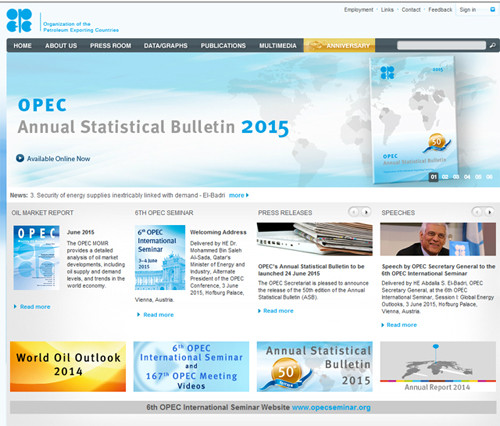Viewport: 500px width, 426px height.
Task: Open www.opecseminar.org link
Action: pos(331,407)
